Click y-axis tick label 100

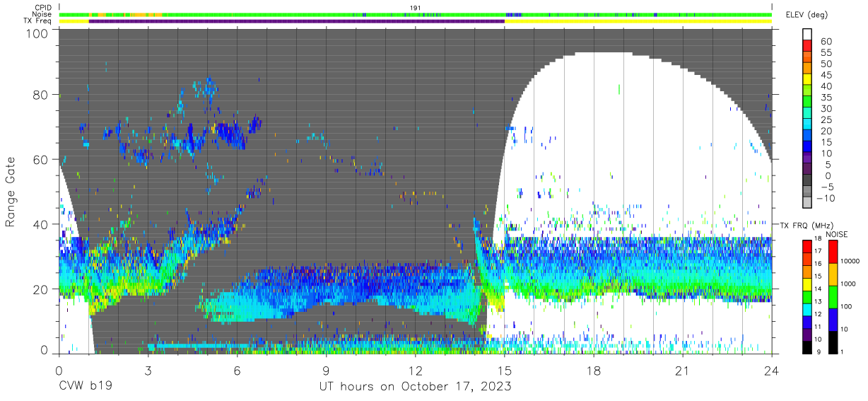point(37,33)
